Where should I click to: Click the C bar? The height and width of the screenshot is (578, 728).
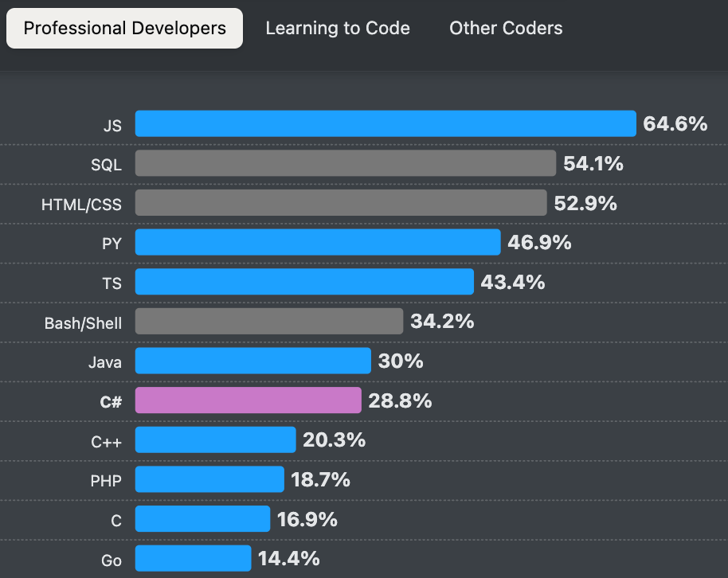click(x=202, y=519)
